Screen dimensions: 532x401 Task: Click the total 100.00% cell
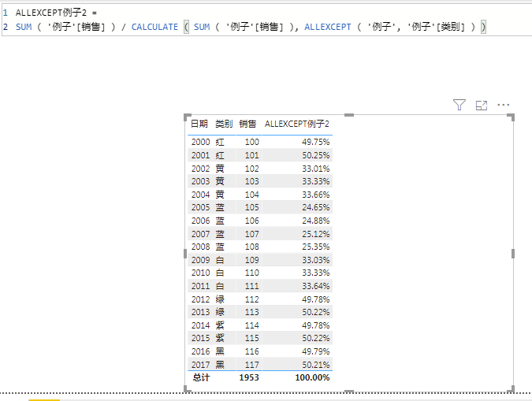(x=312, y=377)
